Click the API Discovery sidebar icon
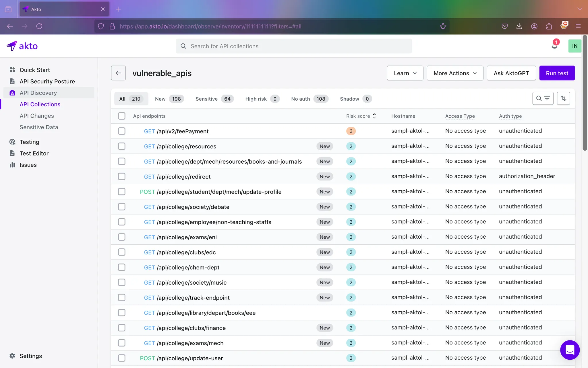Screen dimensions: 588x368 pyautogui.click(x=12, y=92)
